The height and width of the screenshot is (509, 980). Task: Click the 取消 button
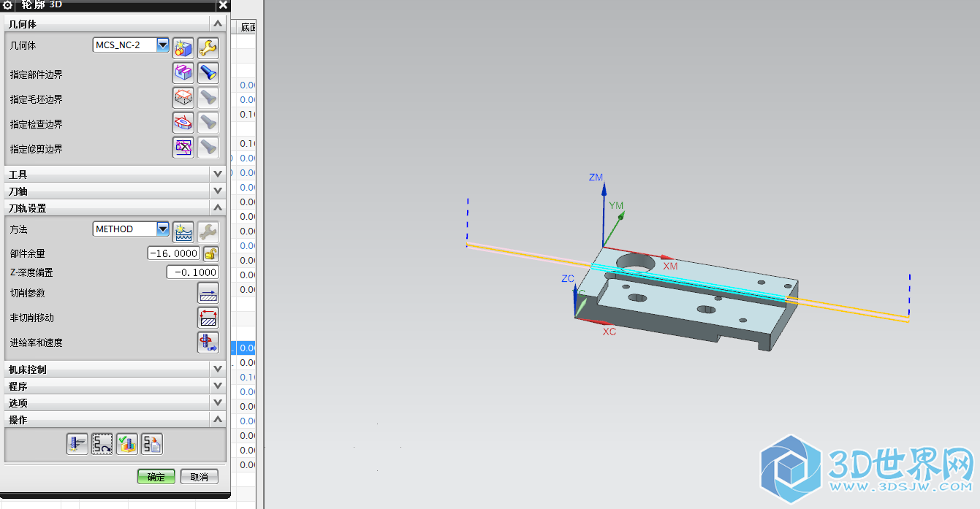point(200,477)
